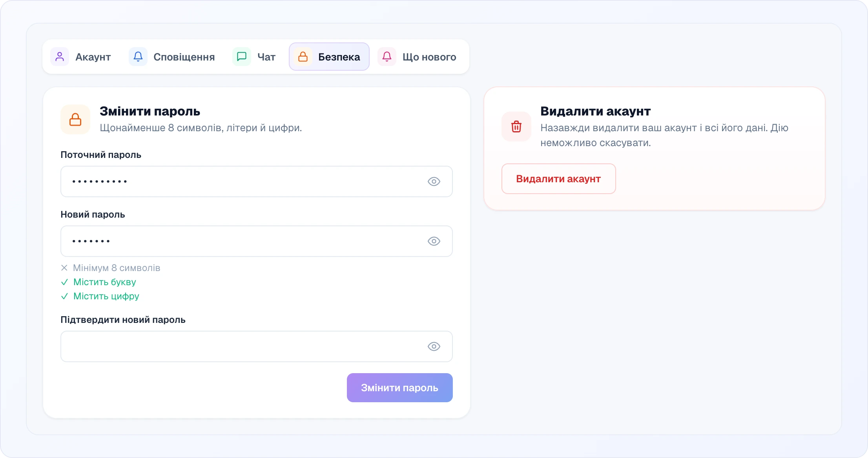Click the 'Поточний пароль' field label

[x=101, y=155]
